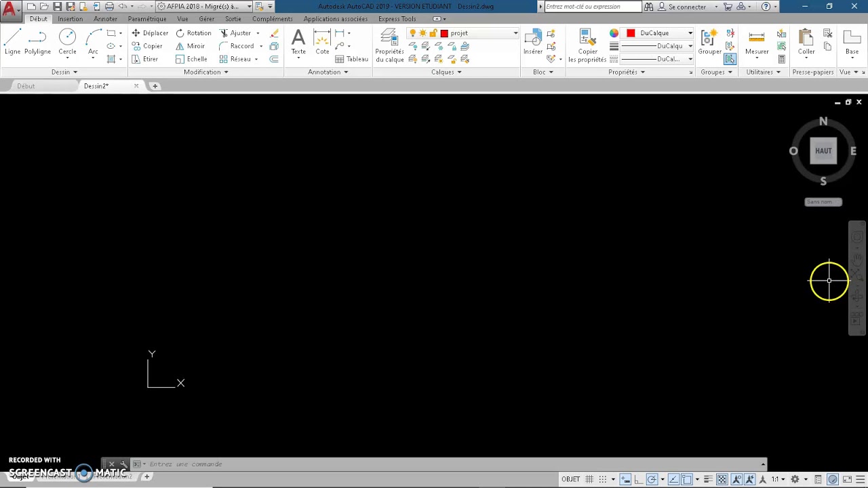The image size is (868, 488).
Task: Click the Copier command in Modification
Action: 146,46
